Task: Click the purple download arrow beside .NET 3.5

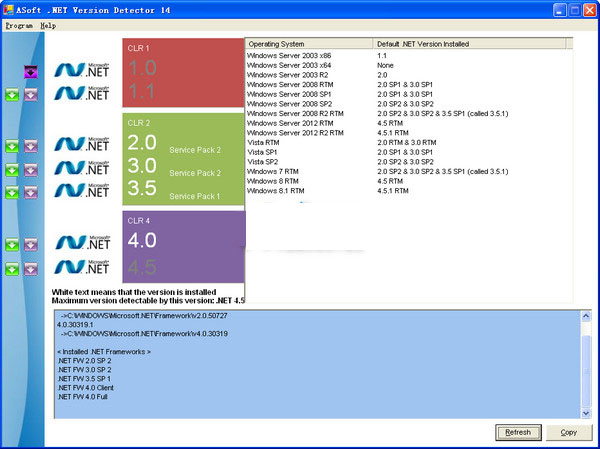Action: pos(31,193)
